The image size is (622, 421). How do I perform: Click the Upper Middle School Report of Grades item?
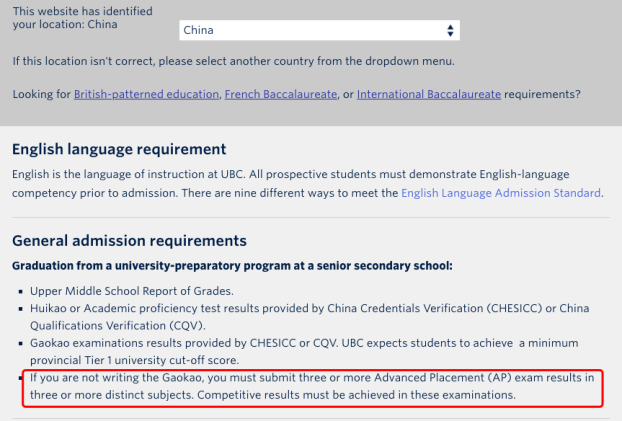coord(132,291)
